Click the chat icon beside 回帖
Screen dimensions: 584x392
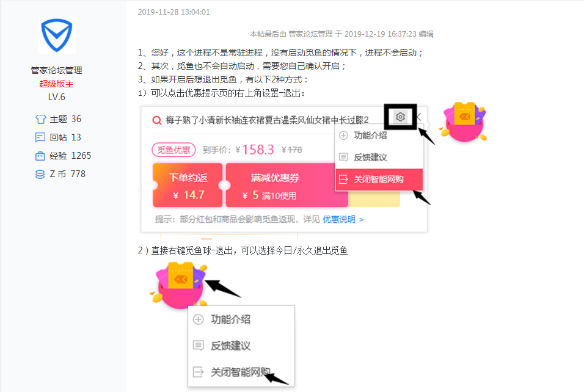[40, 137]
